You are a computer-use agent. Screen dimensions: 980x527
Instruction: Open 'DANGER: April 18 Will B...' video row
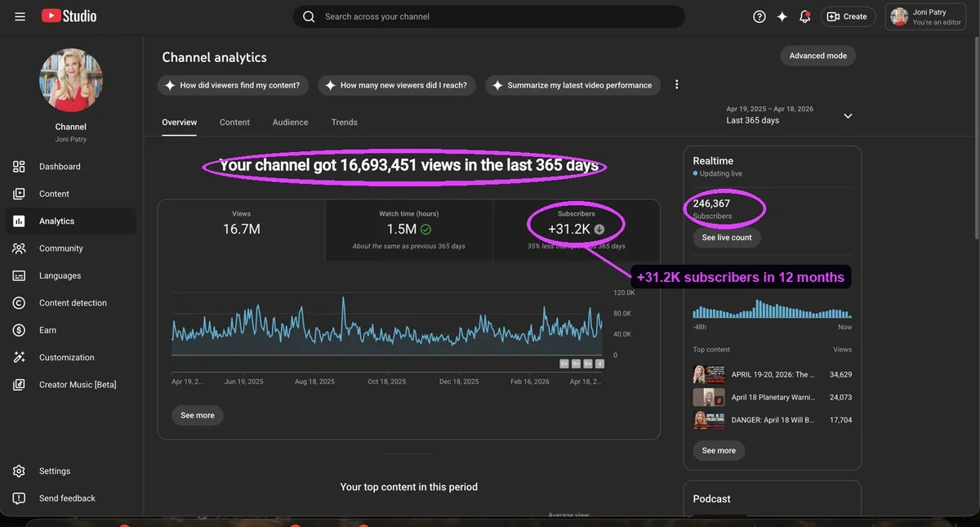(773, 420)
